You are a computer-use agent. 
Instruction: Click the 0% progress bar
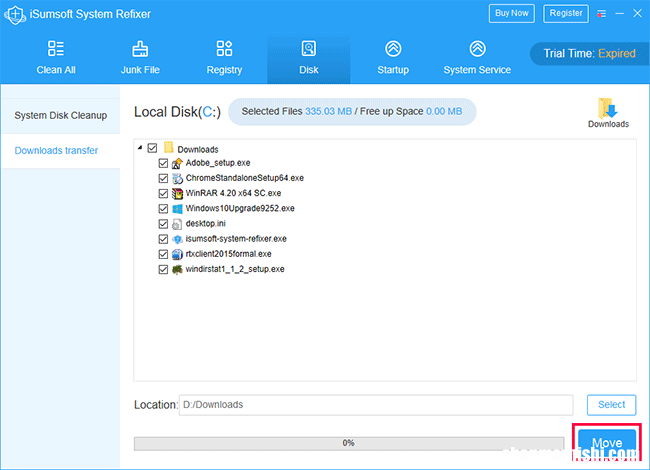pyautogui.click(x=349, y=443)
